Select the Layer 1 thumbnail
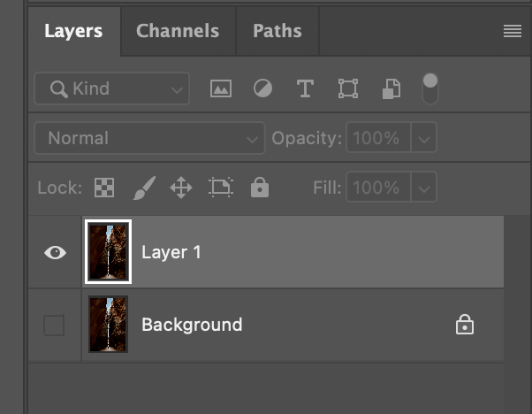 click(x=108, y=252)
